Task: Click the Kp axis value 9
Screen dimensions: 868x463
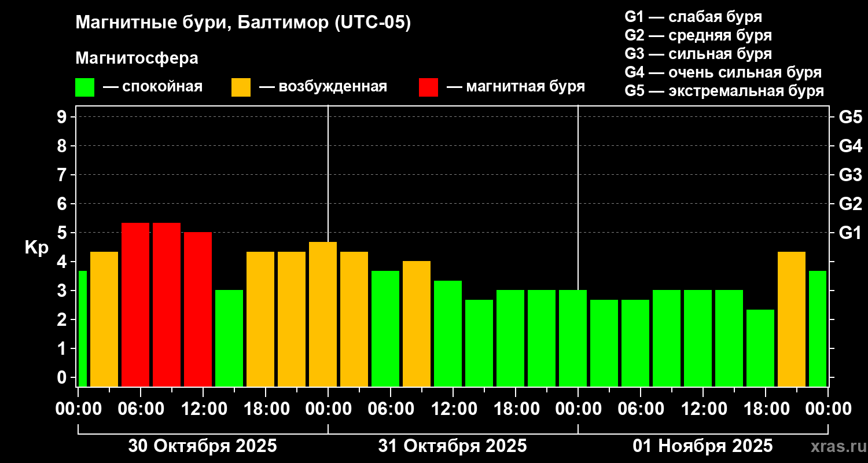Action: pos(62,117)
